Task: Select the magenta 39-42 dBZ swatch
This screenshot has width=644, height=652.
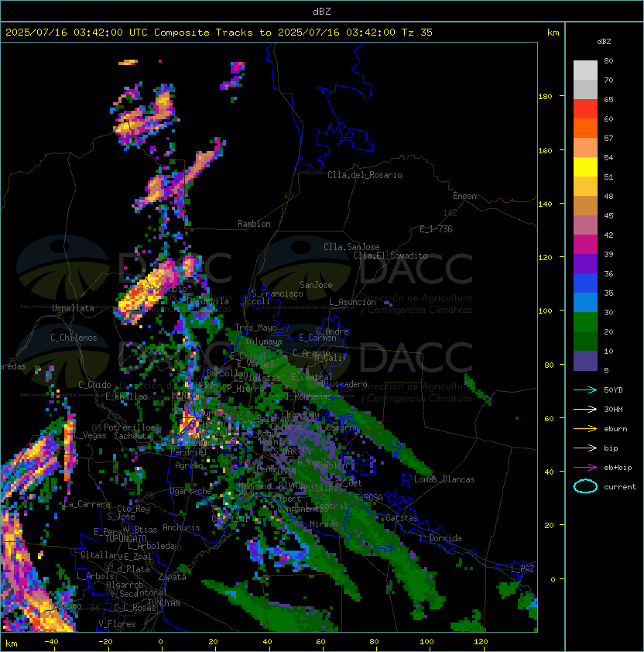Action: [x=585, y=245]
